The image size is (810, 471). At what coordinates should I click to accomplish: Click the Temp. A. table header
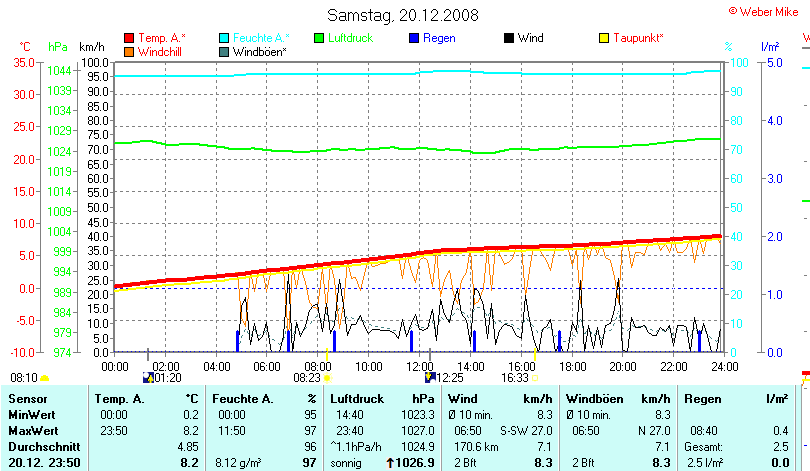119,399
